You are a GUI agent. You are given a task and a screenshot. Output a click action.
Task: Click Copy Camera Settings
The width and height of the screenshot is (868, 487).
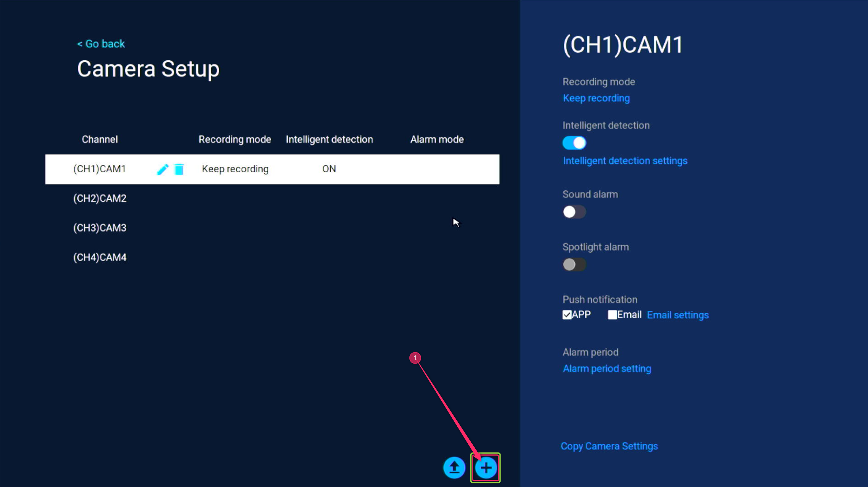point(609,446)
